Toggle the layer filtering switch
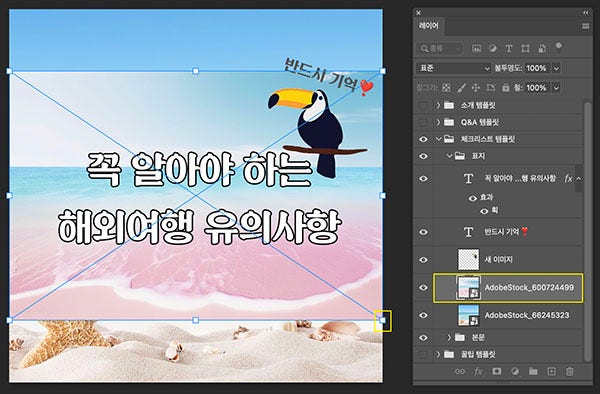Screen dimensions: 600x394 [559, 47]
